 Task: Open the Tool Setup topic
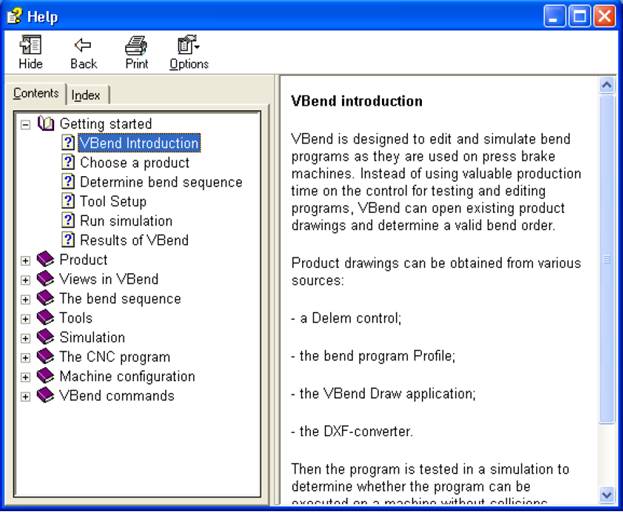click(113, 201)
